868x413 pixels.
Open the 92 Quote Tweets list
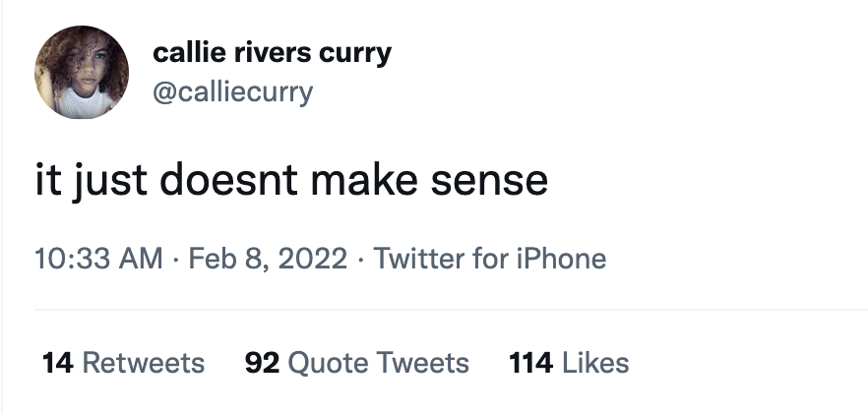coord(356,363)
